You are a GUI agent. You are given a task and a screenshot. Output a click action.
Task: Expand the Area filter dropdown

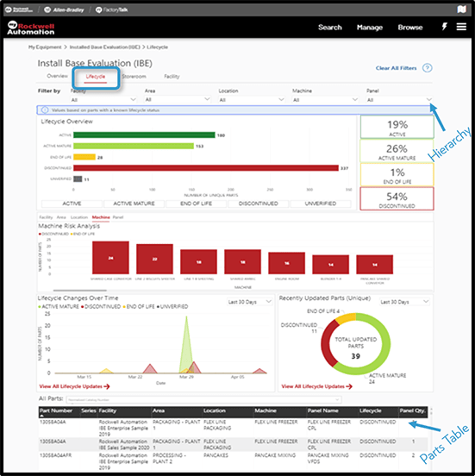[x=178, y=99]
